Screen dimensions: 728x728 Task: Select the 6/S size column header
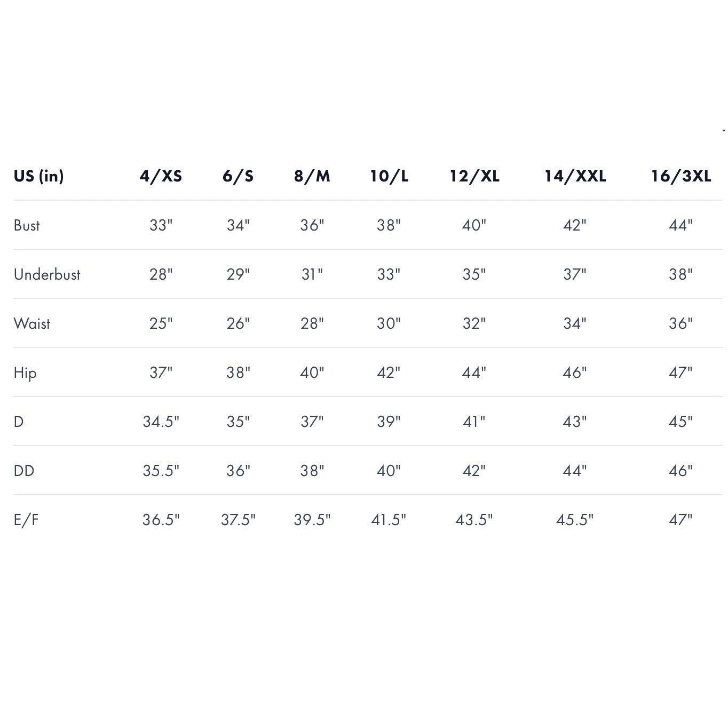(x=238, y=176)
